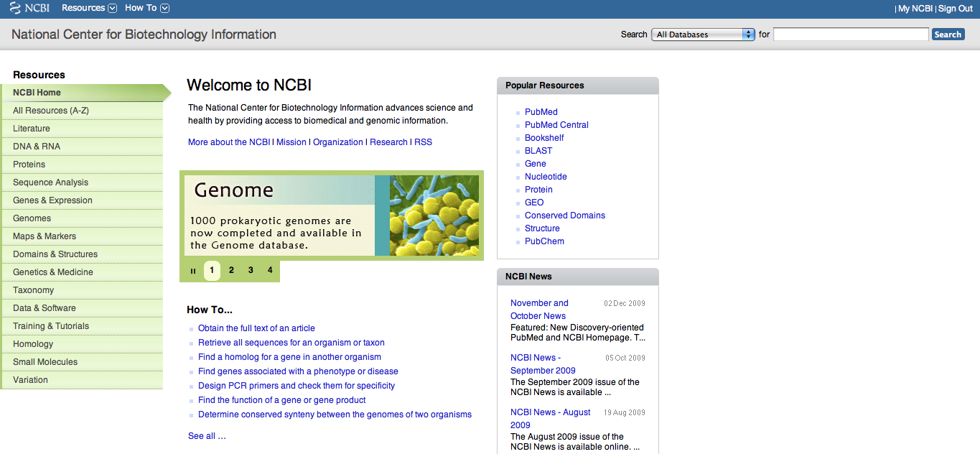
Task: Open Bookshelf in Popular Resources
Action: coord(544,138)
